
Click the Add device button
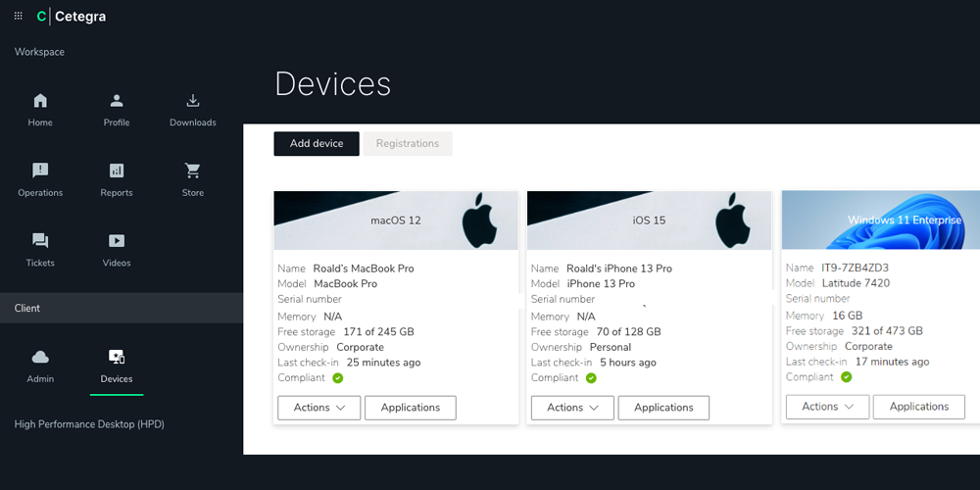[x=317, y=144]
